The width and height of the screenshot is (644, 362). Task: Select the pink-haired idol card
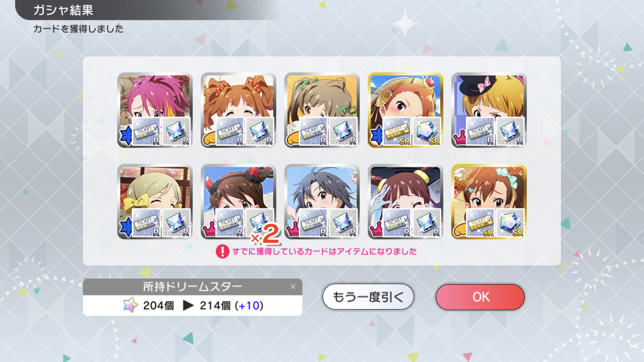point(155,110)
